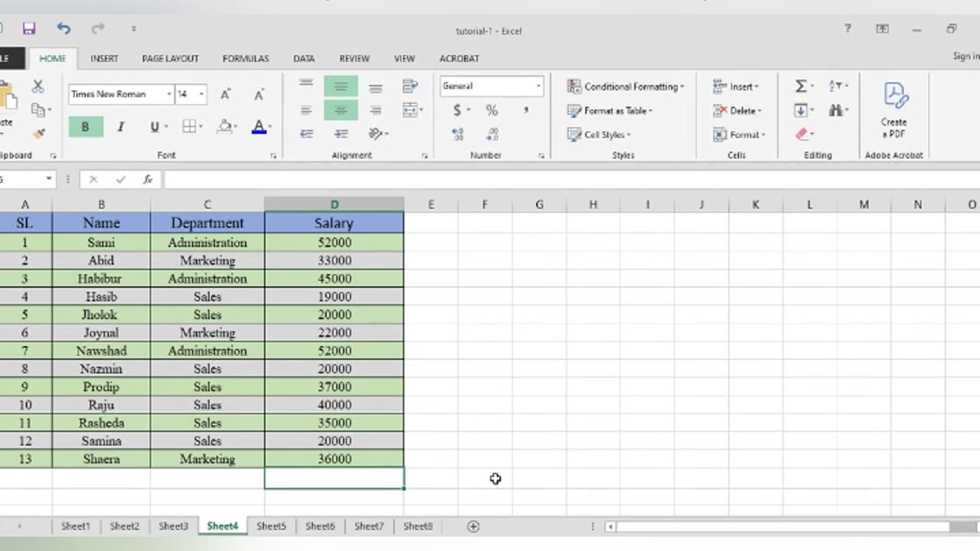Click Increase Font Size icon
Viewport: 980px width, 551px height.
click(x=226, y=94)
